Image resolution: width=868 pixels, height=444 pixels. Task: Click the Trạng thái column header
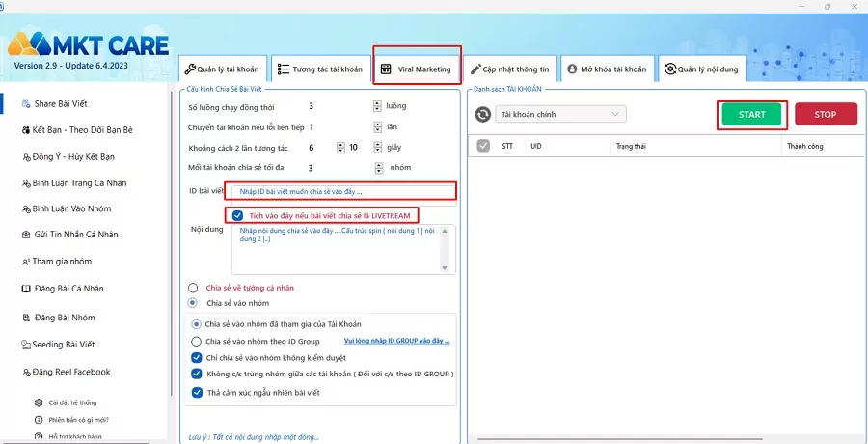point(631,147)
